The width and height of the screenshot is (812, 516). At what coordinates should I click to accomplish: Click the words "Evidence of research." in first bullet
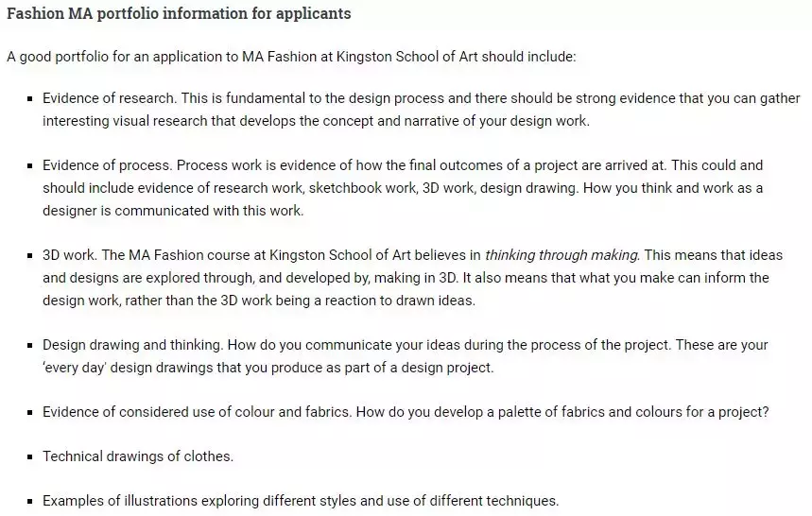pos(110,98)
